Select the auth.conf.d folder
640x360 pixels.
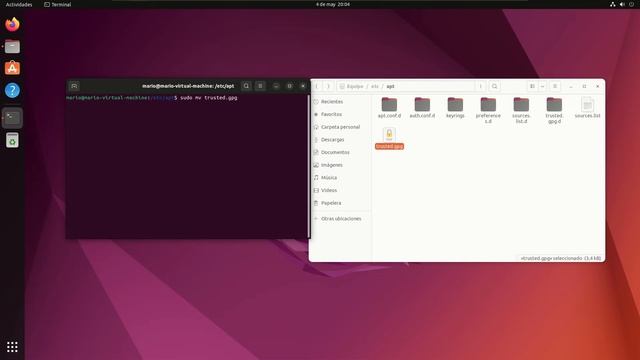(x=422, y=108)
